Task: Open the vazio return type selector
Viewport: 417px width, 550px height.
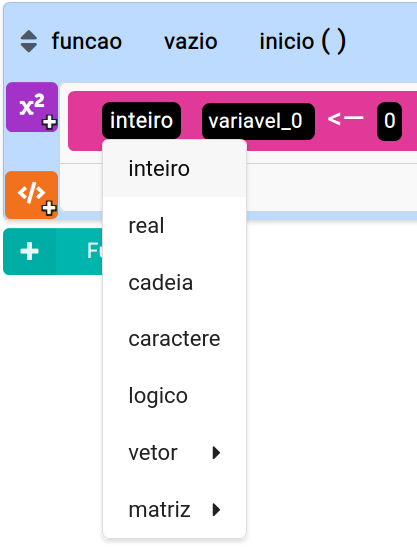Action: click(191, 41)
